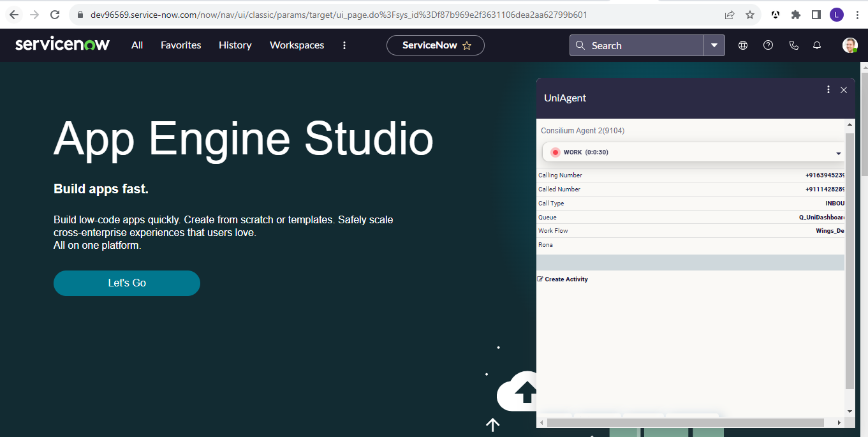Click the UniAgent scroll up arrow

click(850, 124)
